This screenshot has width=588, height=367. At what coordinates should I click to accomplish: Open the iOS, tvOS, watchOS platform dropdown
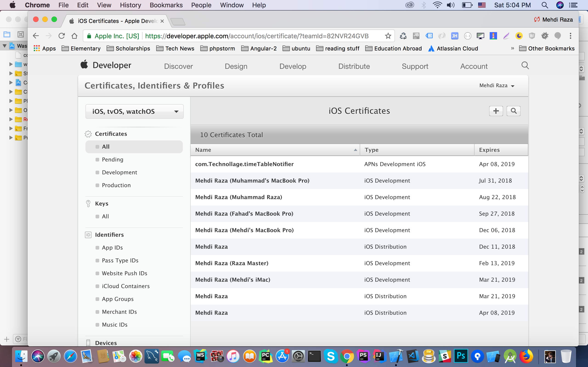point(134,111)
